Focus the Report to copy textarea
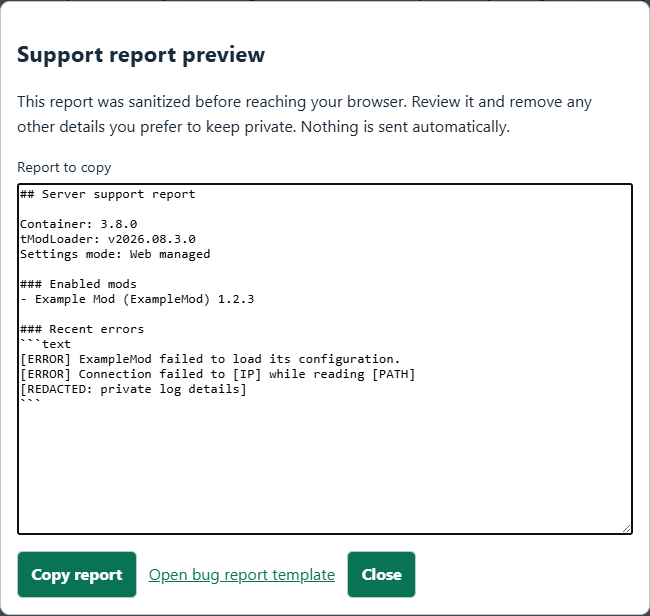This screenshot has width=650, height=616. [325, 359]
